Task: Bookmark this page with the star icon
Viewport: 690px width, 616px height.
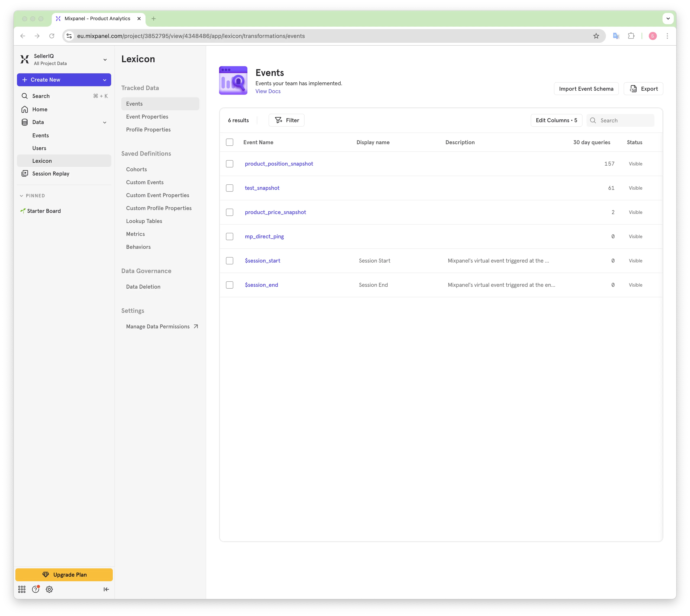Action: tap(596, 36)
